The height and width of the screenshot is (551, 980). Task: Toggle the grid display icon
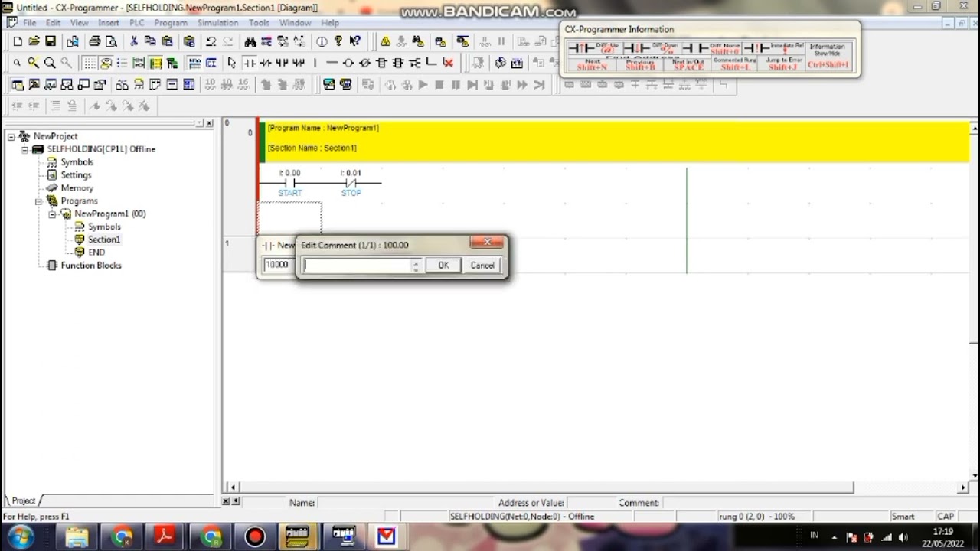click(90, 63)
